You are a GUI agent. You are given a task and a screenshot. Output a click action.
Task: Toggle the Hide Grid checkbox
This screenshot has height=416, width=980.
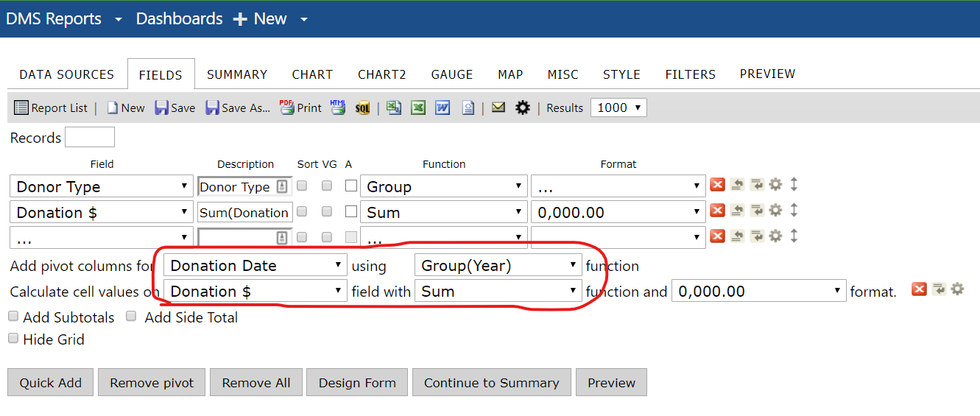13,339
